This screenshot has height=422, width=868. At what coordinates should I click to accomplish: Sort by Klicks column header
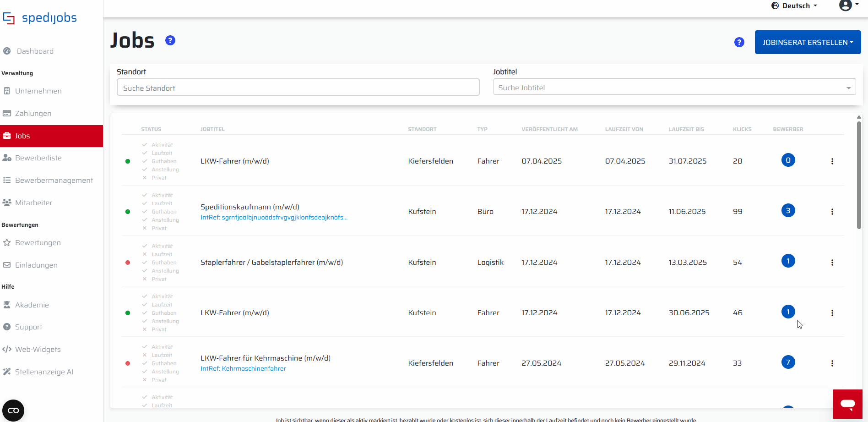point(742,129)
